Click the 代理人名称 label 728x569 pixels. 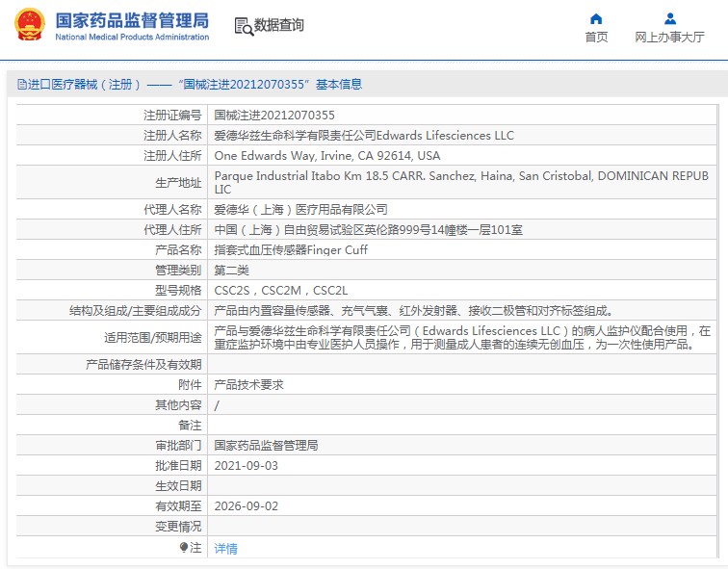tap(172, 210)
